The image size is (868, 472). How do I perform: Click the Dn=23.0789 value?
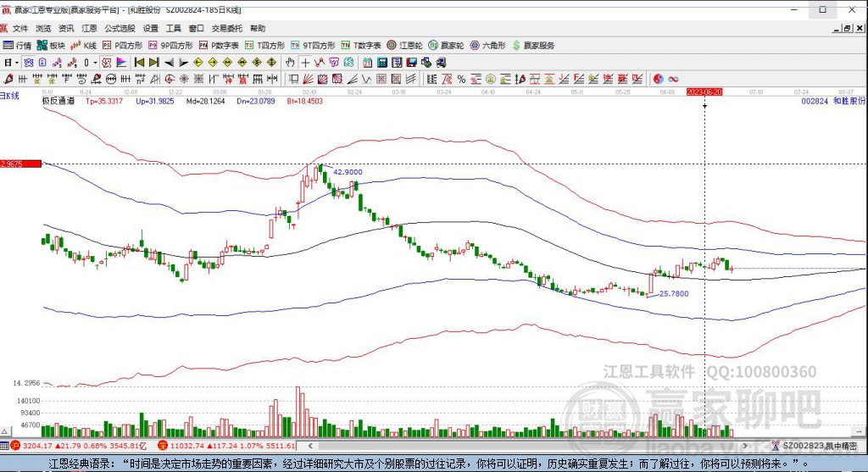coord(256,101)
